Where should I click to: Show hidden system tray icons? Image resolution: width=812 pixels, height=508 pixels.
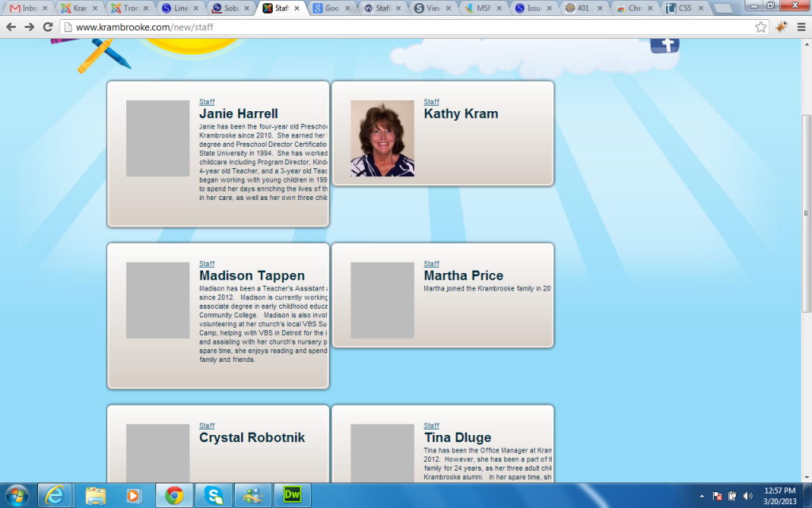[703, 496]
